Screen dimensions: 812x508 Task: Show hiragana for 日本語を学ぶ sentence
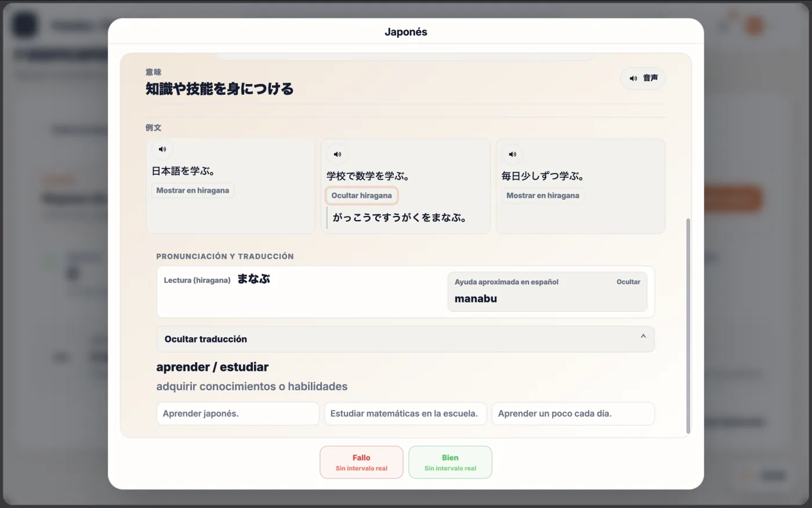(193, 190)
